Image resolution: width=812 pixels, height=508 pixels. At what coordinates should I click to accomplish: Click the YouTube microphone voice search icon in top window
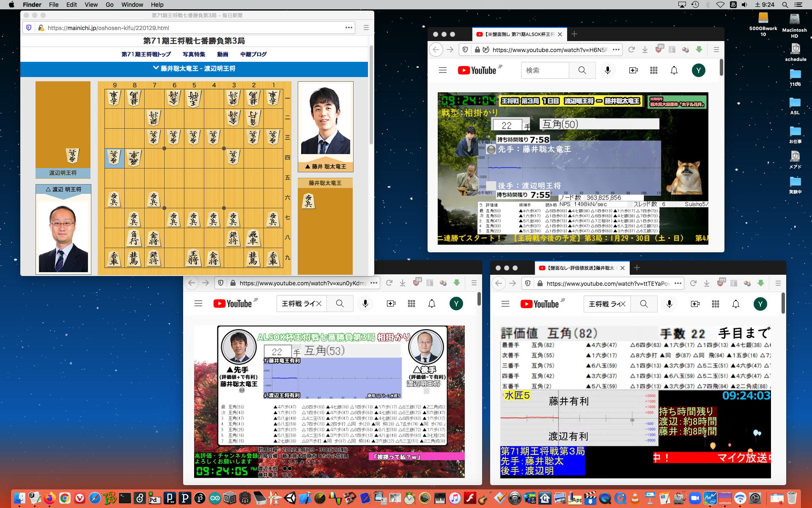tap(608, 70)
